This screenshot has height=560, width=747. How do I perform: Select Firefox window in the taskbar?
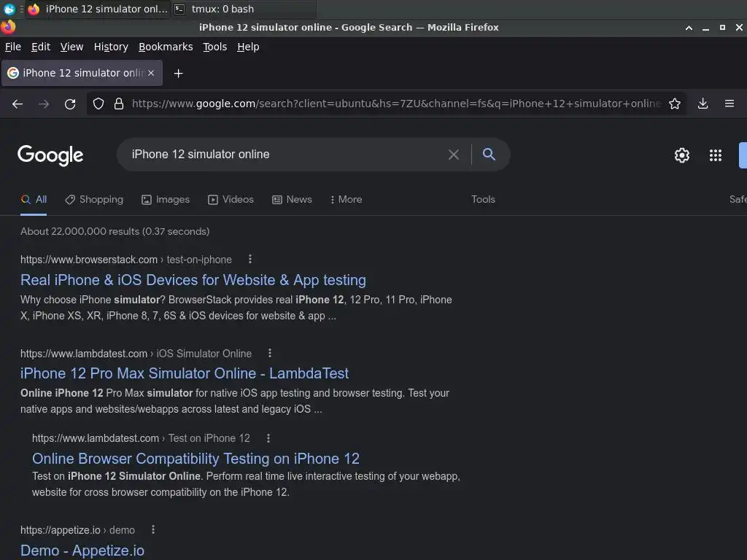pyautogui.click(x=98, y=9)
